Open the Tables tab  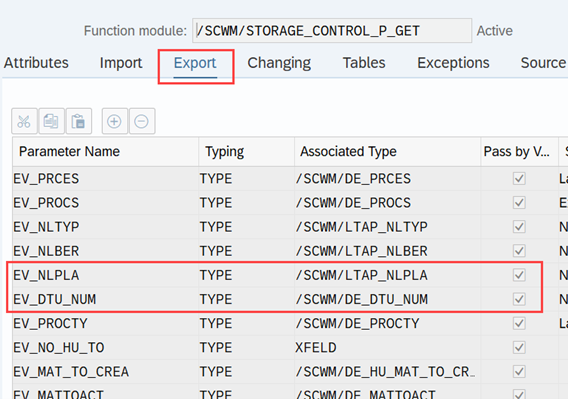click(x=364, y=63)
